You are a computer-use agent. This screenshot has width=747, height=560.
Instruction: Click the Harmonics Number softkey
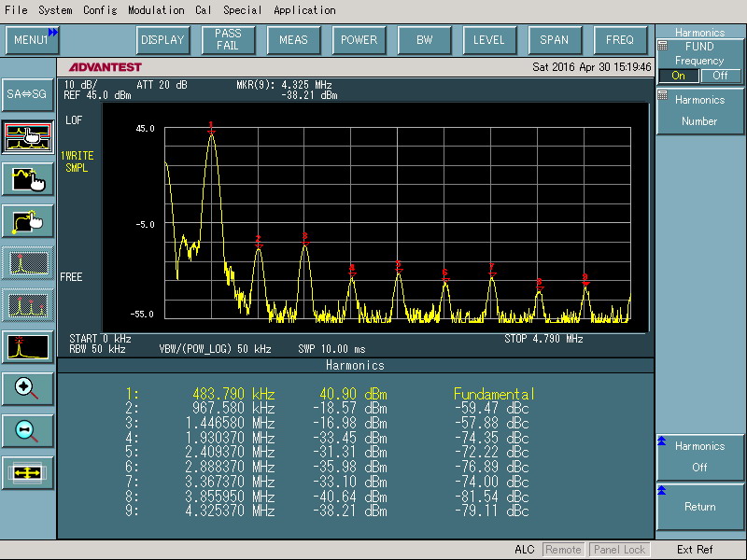(699, 110)
